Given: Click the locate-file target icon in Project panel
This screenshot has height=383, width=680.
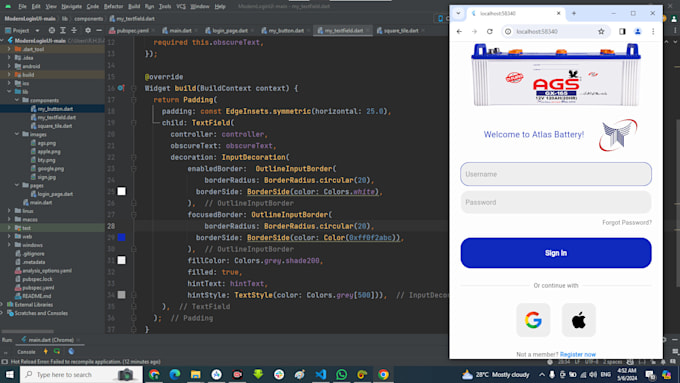Looking at the screenshot, I should pyautogui.click(x=52, y=30).
